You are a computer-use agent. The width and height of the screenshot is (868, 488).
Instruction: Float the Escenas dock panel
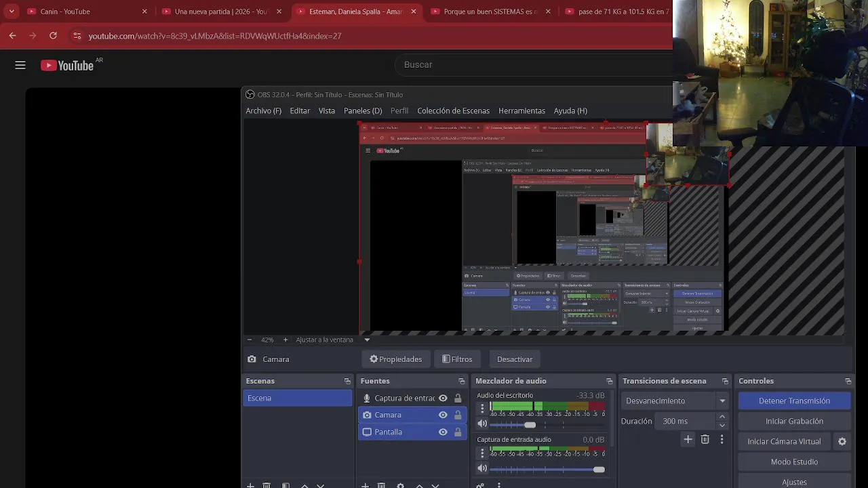coord(347,381)
